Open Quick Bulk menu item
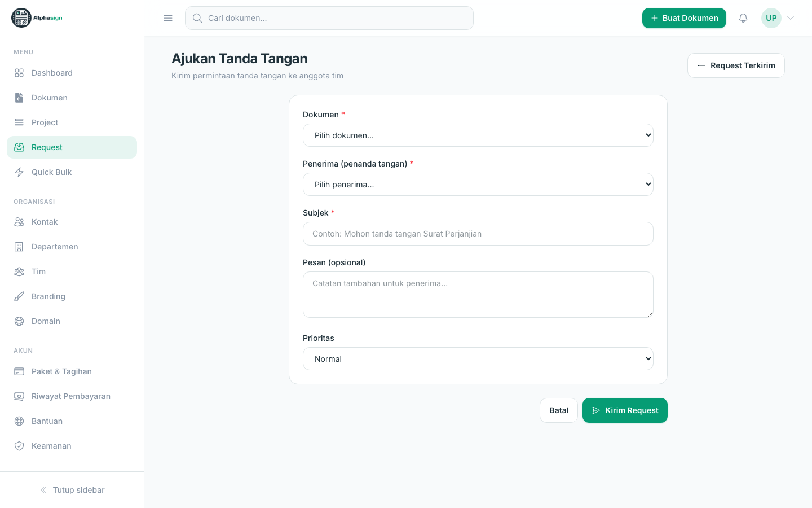 (x=72, y=172)
